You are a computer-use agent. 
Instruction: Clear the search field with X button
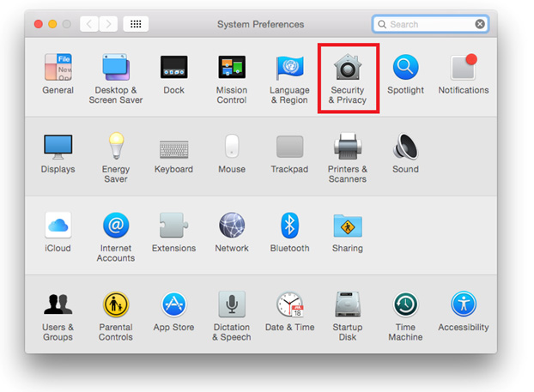pyautogui.click(x=480, y=24)
